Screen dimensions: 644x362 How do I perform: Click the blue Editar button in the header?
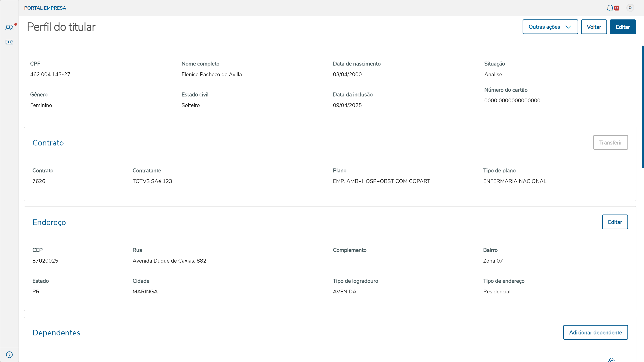point(623,27)
